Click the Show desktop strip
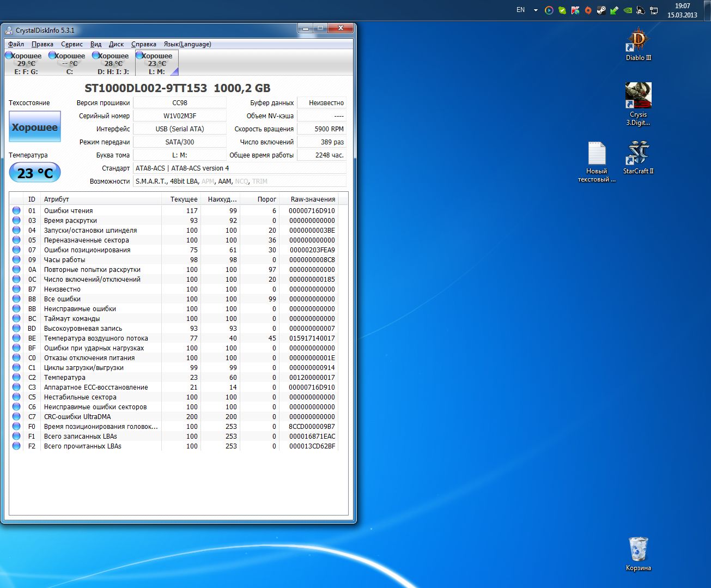711x588 pixels. pyautogui.click(x=707, y=10)
